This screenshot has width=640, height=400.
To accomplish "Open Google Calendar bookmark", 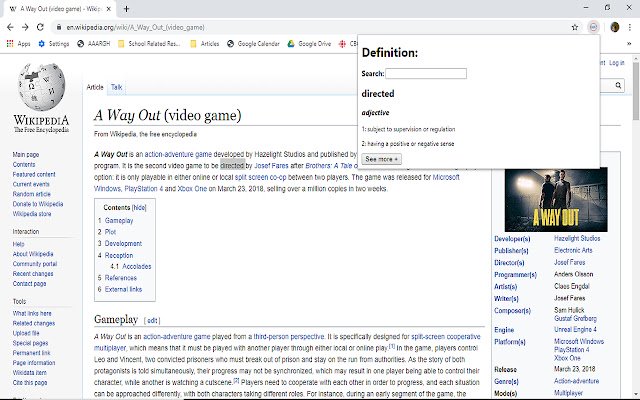I will click(x=253, y=44).
